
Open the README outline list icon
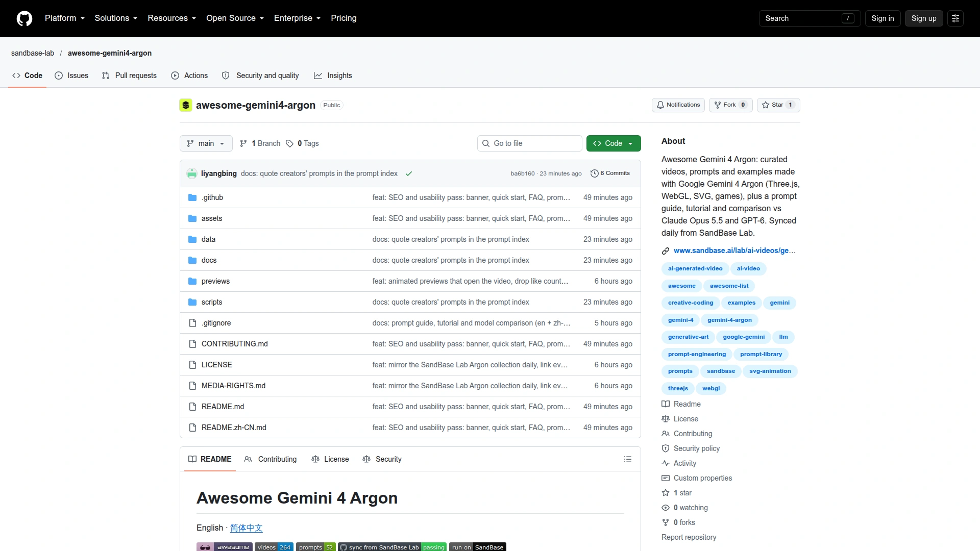[x=628, y=459]
